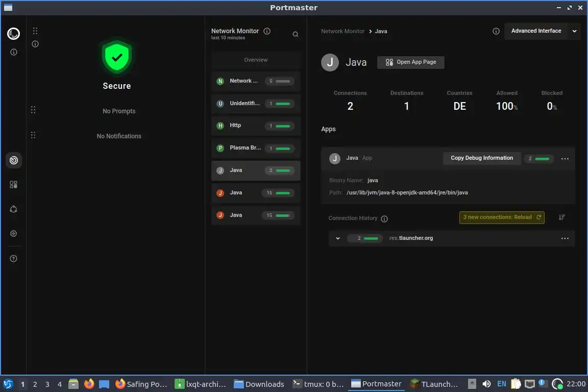The width and height of the screenshot is (588, 392).
Task: Click the Network Monitor breadcrumb link
Action: coord(343,32)
